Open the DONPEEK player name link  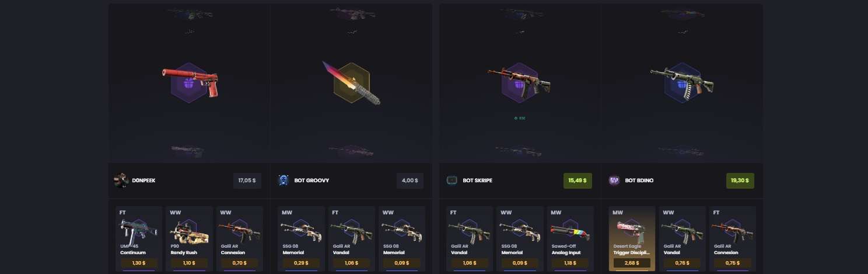(x=143, y=181)
